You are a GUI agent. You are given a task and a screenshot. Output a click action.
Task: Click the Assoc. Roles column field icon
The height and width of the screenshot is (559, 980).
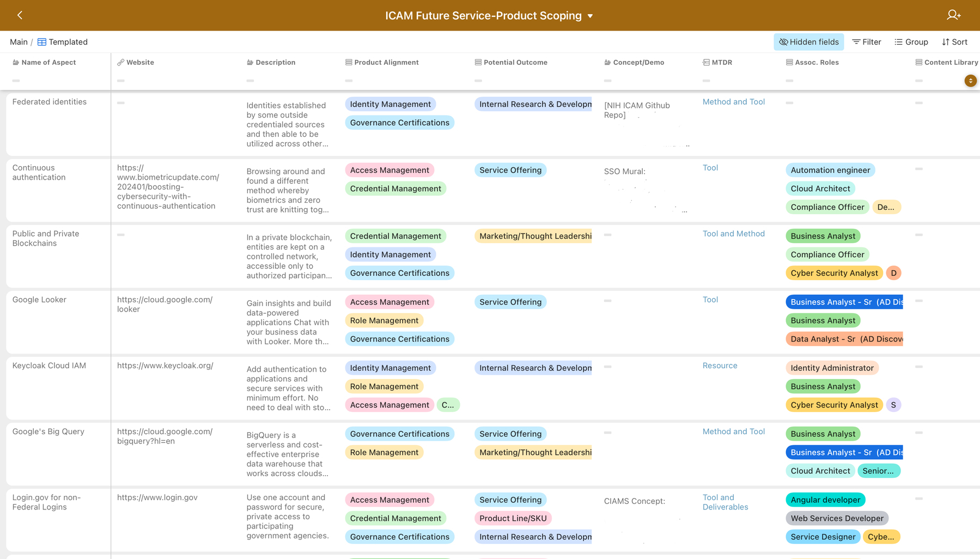[789, 62]
